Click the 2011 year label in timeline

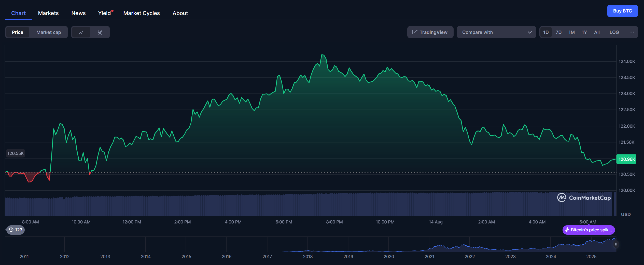pos(24,257)
